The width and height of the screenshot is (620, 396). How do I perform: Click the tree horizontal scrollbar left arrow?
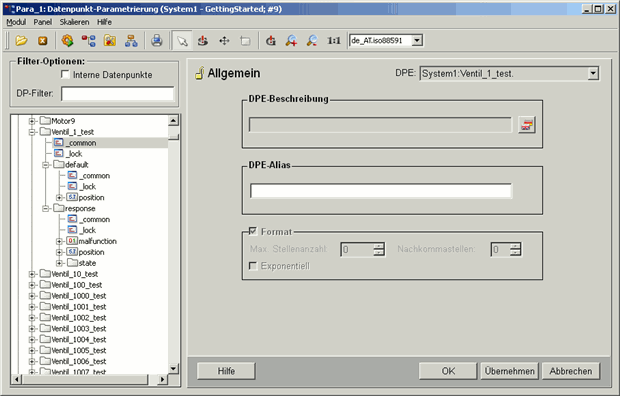click(x=17, y=379)
